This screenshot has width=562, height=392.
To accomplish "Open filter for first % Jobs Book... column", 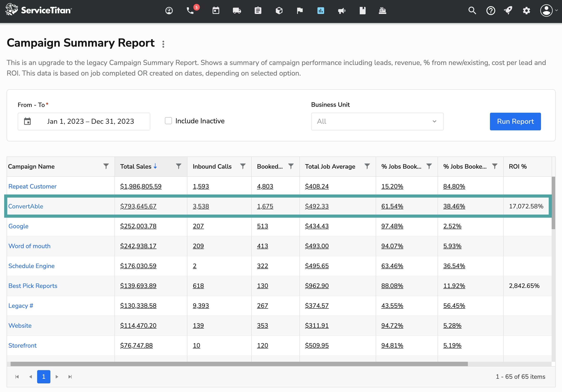I will tap(429, 166).
